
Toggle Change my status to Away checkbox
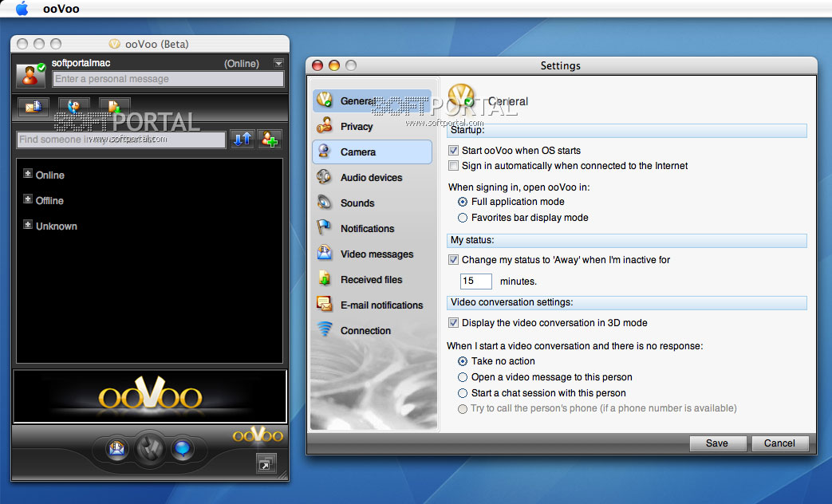[x=453, y=260]
